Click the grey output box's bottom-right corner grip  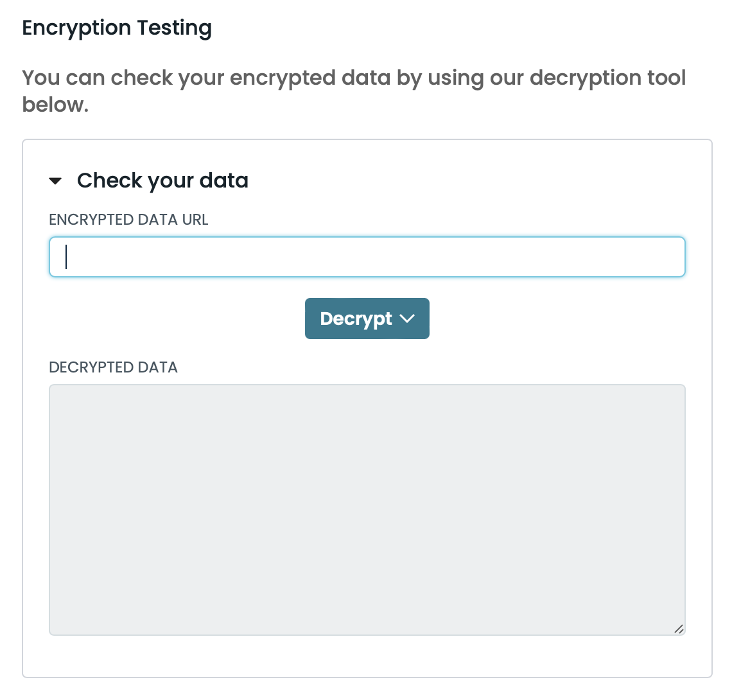point(679,629)
